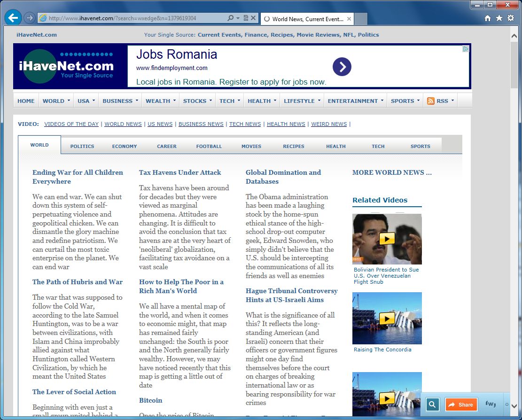
Task: Open Hague Tribunal Controversy article
Action: [292, 295]
